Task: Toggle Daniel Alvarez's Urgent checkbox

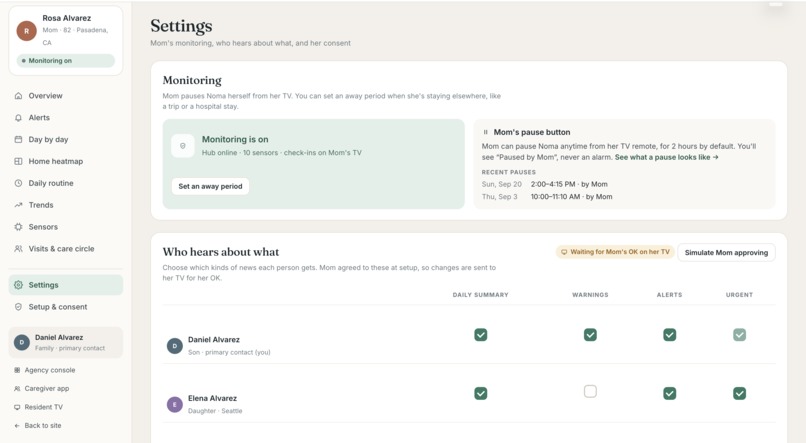Action: tap(739, 335)
